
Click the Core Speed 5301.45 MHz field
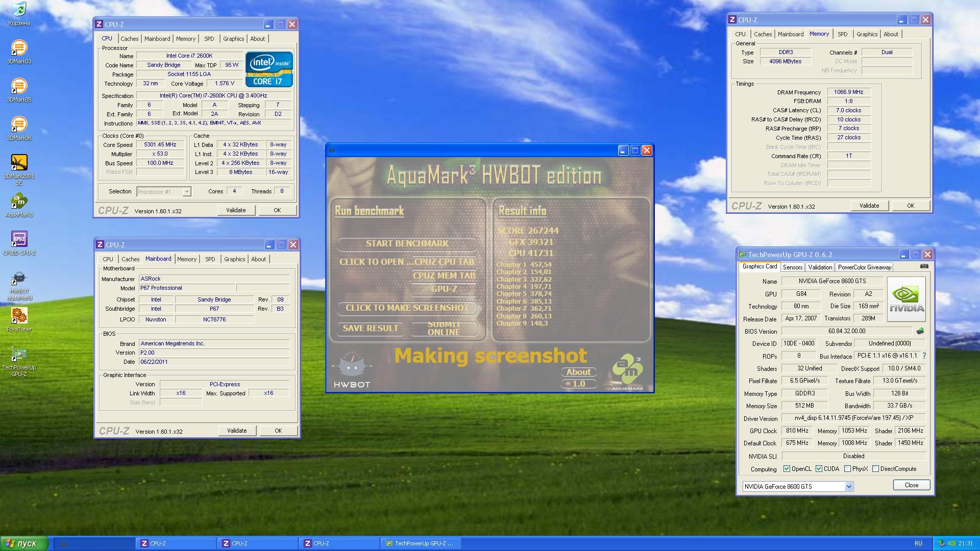160,145
